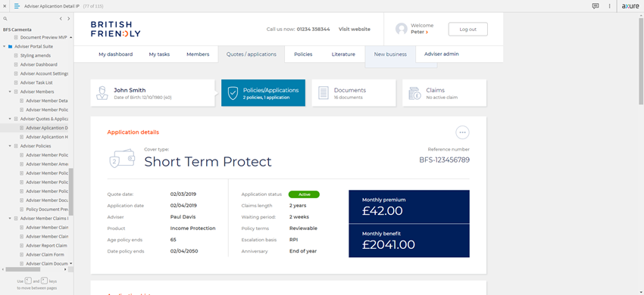Viewport: 644px width, 295px height.
Task: Click the sidebar search magnifier icon
Action: 5,19
